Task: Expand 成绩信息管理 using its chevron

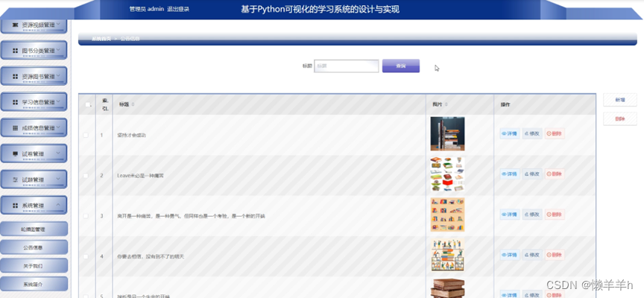Action: click(58, 127)
